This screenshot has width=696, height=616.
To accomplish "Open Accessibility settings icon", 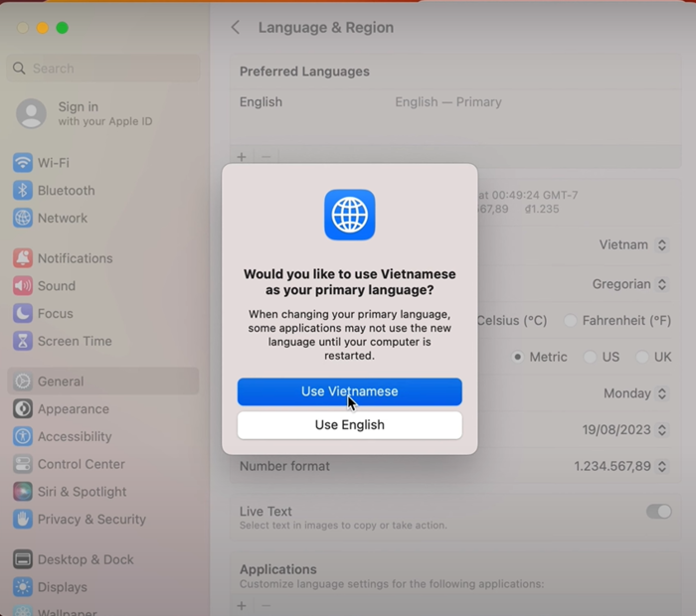I will 22,436.
